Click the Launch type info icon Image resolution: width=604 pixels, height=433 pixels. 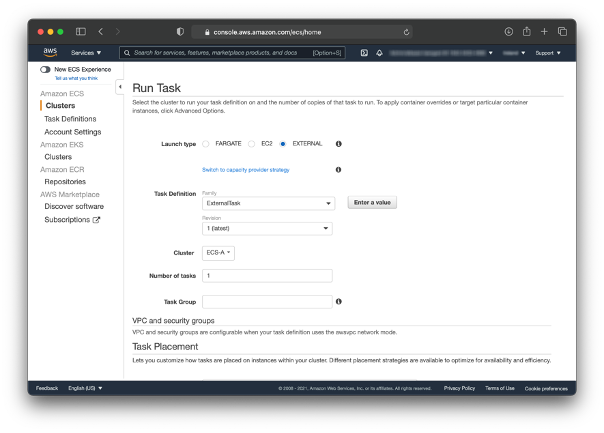(x=339, y=144)
